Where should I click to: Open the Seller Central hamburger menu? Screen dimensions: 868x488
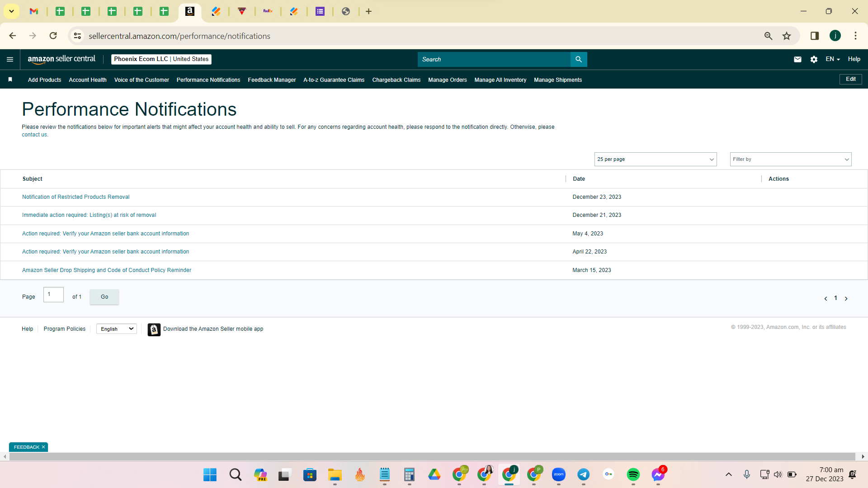tap(10, 59)
